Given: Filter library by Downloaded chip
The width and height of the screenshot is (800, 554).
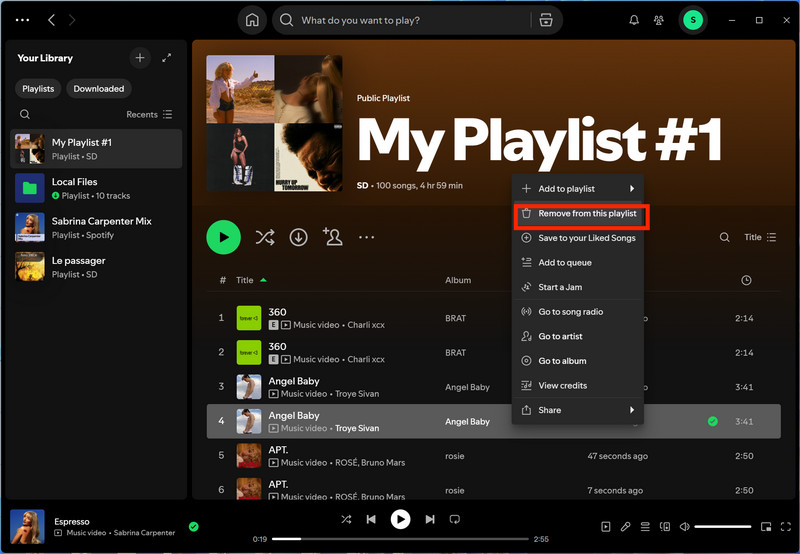Looking at the screenshot, I should click(x=98, y=89).
